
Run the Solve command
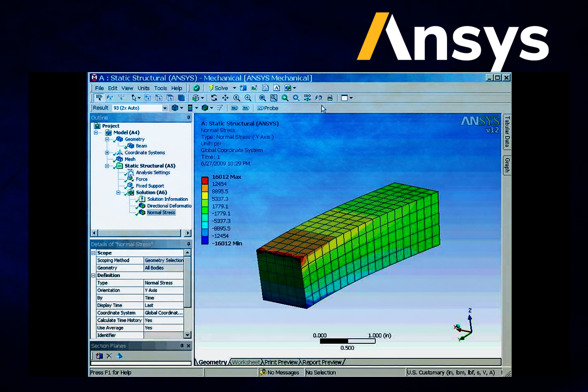[218, 88]
